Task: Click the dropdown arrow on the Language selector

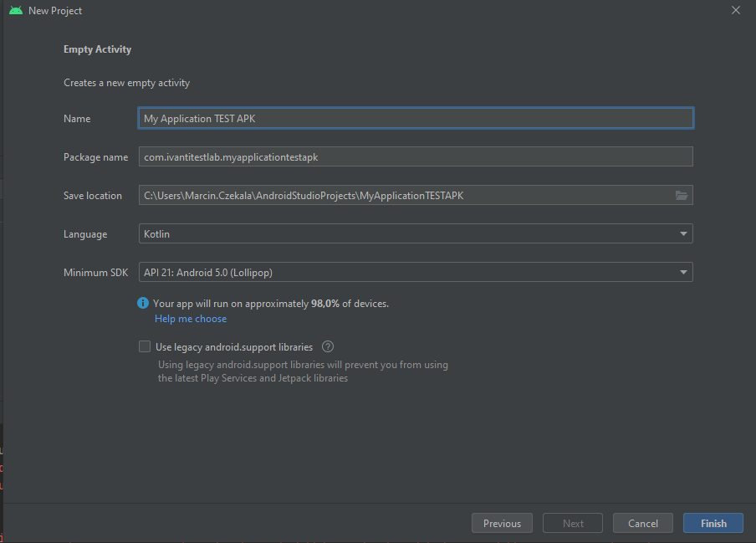Action: tap(683, 233)
